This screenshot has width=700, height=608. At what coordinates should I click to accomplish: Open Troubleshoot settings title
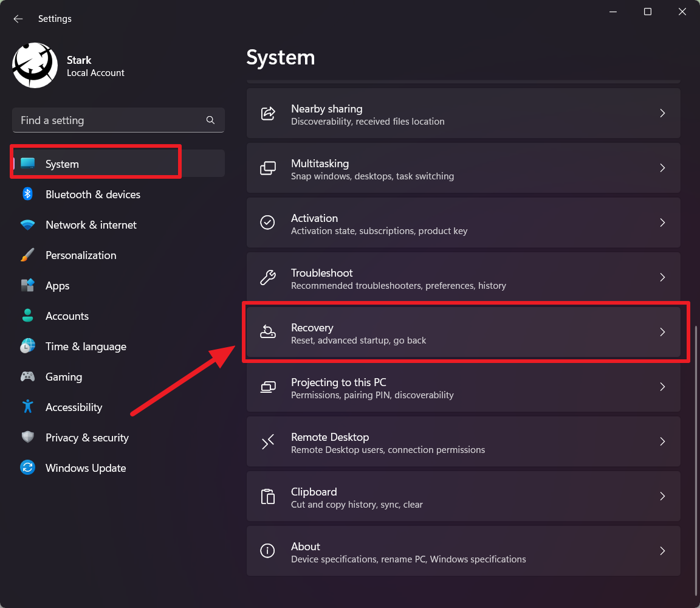tap(322, 273)
